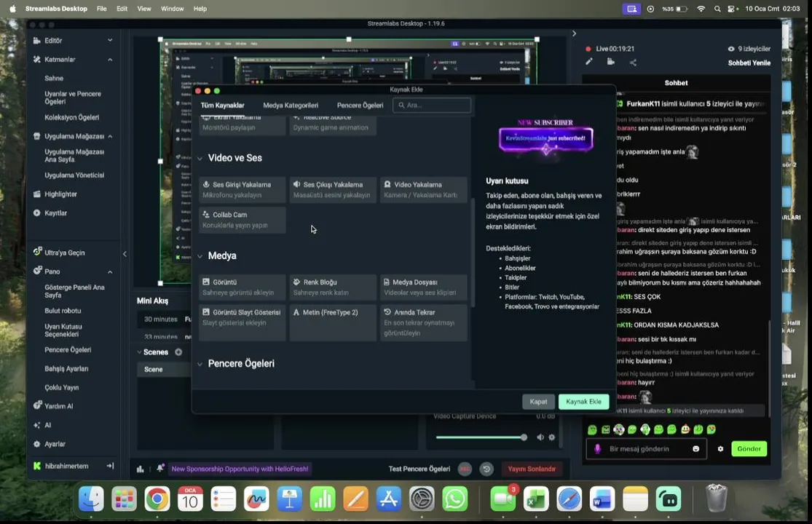The height and width of the screenshot is (524, 812).
Task: Collapse the Pano sidebar group
Action: point(110,271)
